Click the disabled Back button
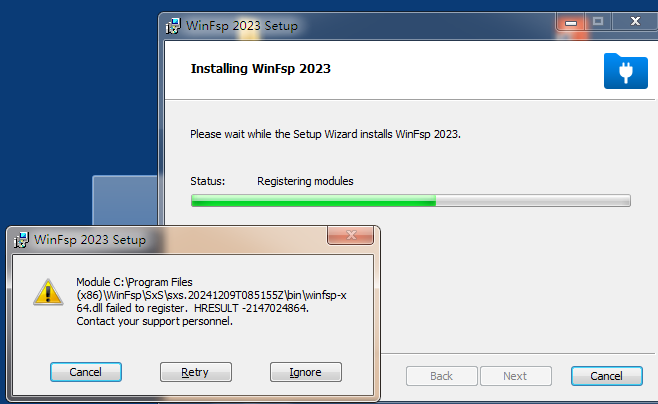This screenshot has width=658, height=404. 441,376
